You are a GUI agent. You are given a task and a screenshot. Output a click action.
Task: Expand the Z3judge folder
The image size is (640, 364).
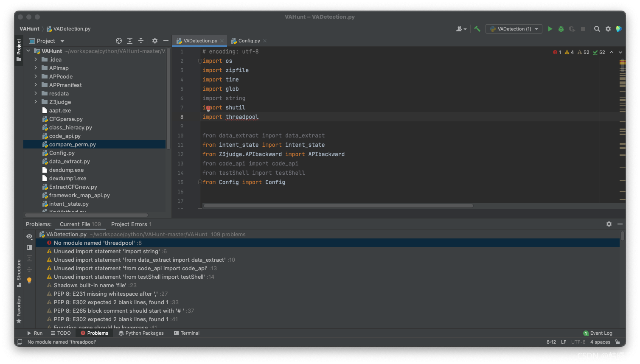pyautogui.click(x=36, y=102)
